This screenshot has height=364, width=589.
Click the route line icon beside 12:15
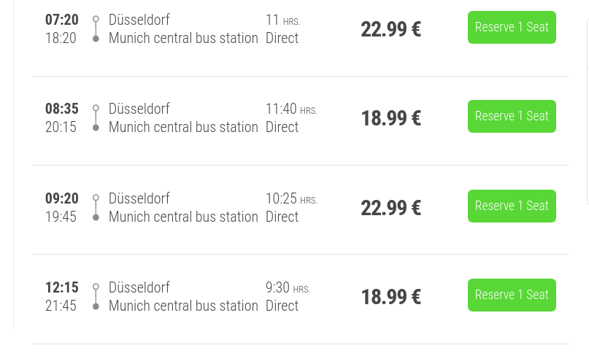pos(96,296)
